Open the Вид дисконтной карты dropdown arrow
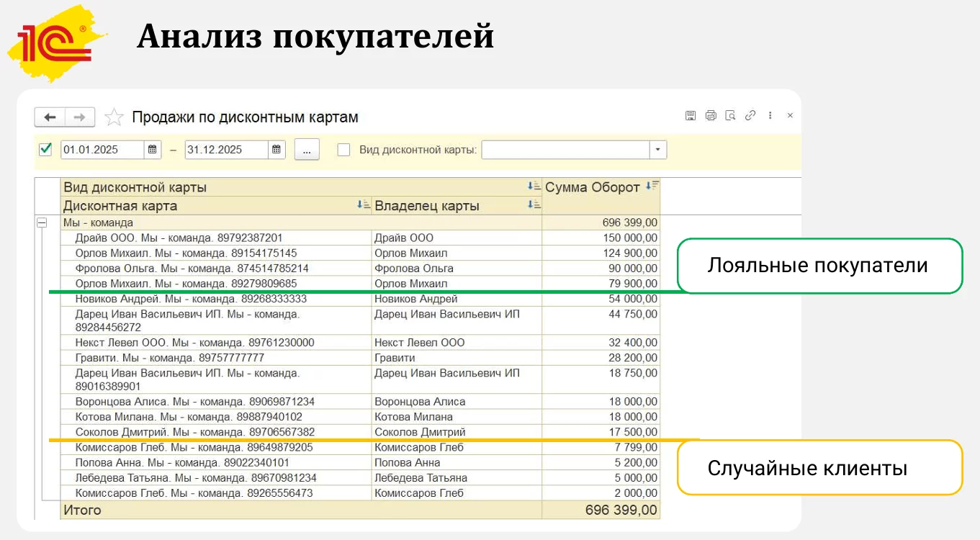Image resolution: width=980 pixels, height=540 pixels. click(x=658, y=150)
